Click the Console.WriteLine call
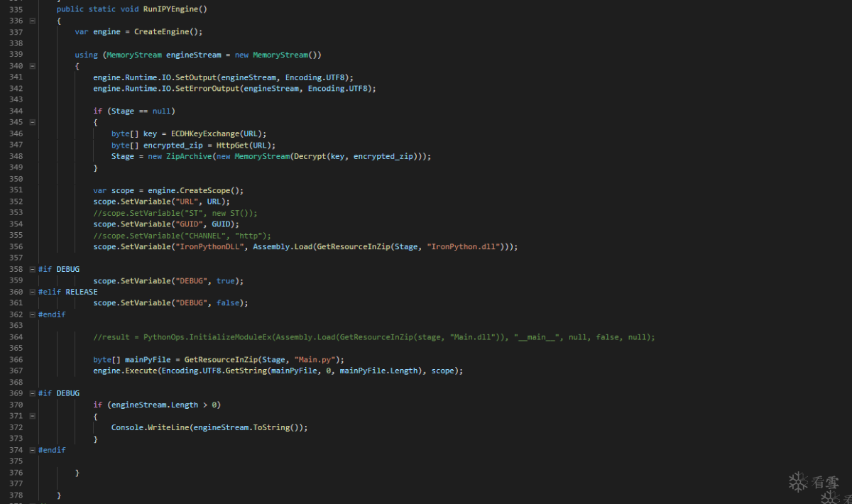 150,427
